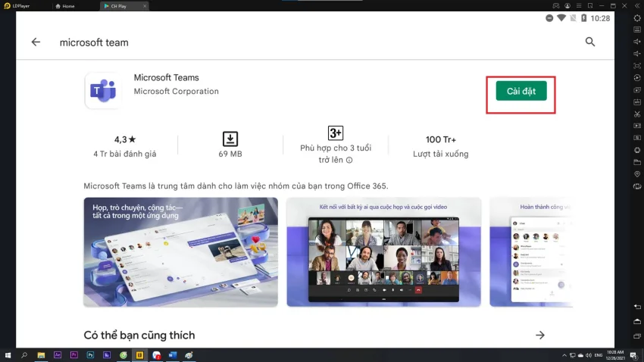Show hidden system tray icons
Image resolution: width=644 pixels, height=362 pixels.
pos(564,355)
